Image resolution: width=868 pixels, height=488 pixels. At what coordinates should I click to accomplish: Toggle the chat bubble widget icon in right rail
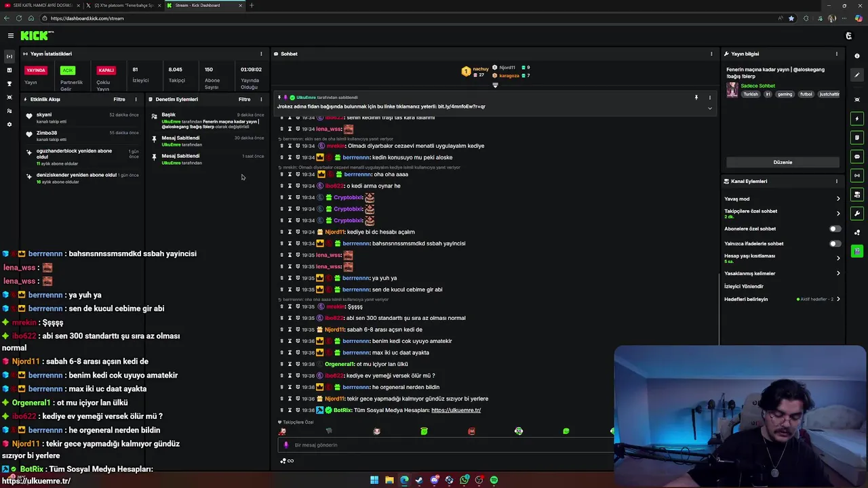pyautogui.click(x=857, y=157)
